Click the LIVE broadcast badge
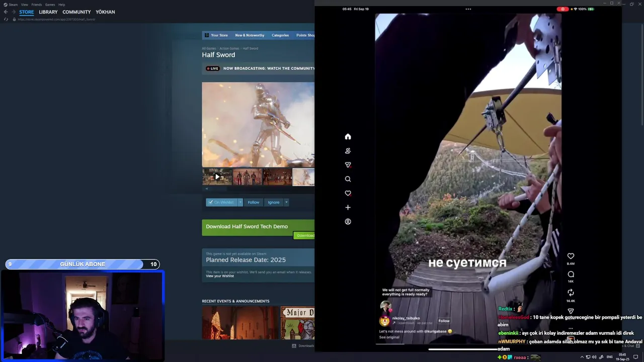Viewport: 644px width, 362px height. (x=213, y=68)
